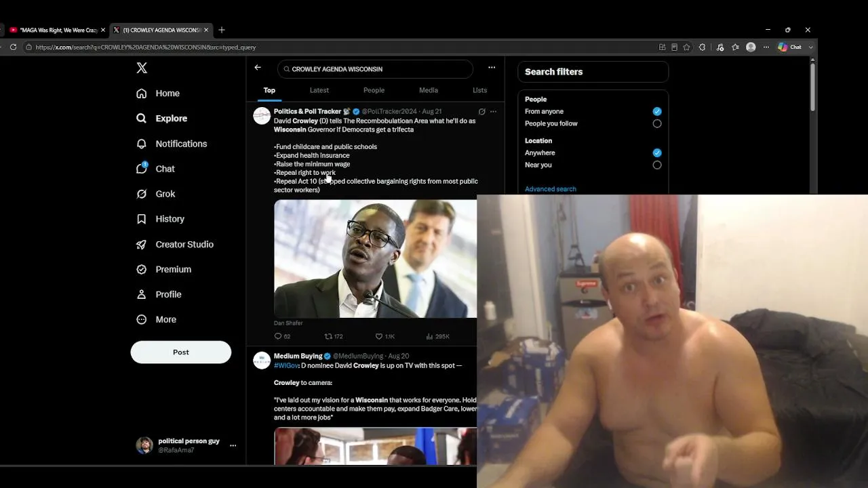Switch to the Top search tab

(269, 90)
